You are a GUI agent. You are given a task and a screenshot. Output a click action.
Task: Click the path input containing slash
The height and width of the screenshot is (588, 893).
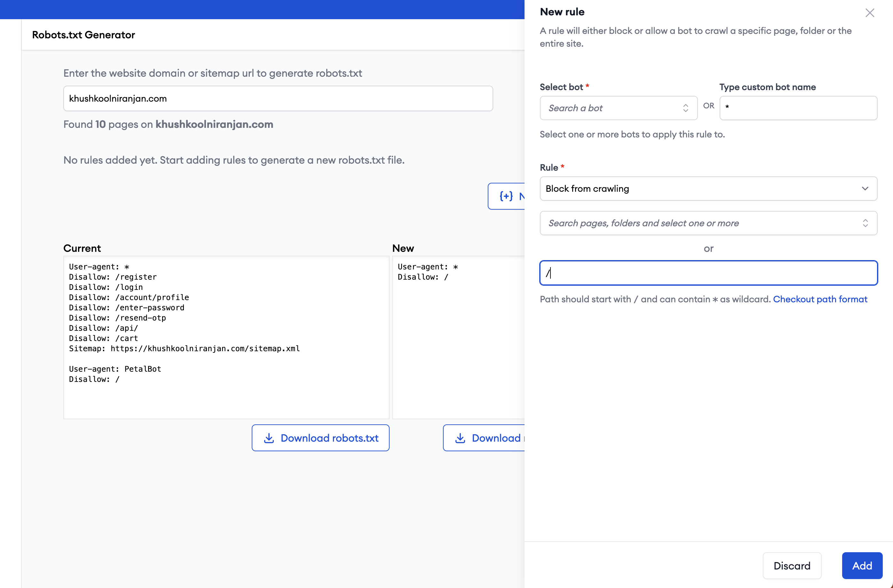[x=708, y=273]
